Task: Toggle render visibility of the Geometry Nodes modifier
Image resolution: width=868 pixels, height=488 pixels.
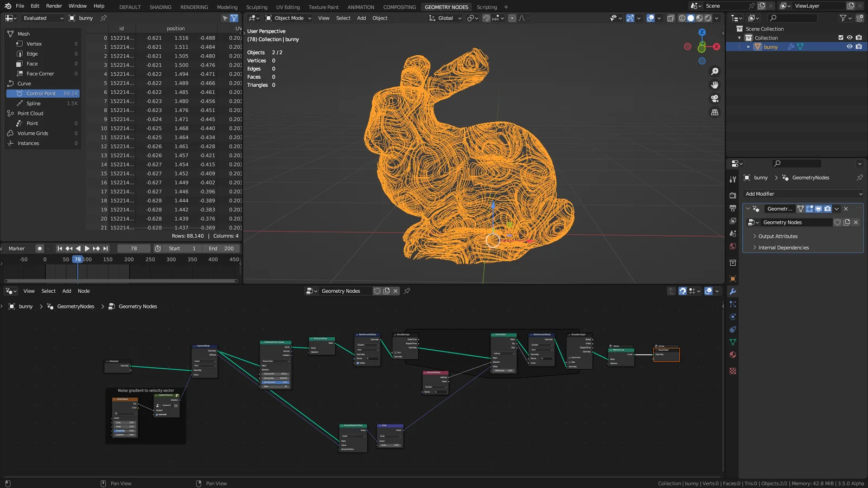Action: [x=827, y=209]
